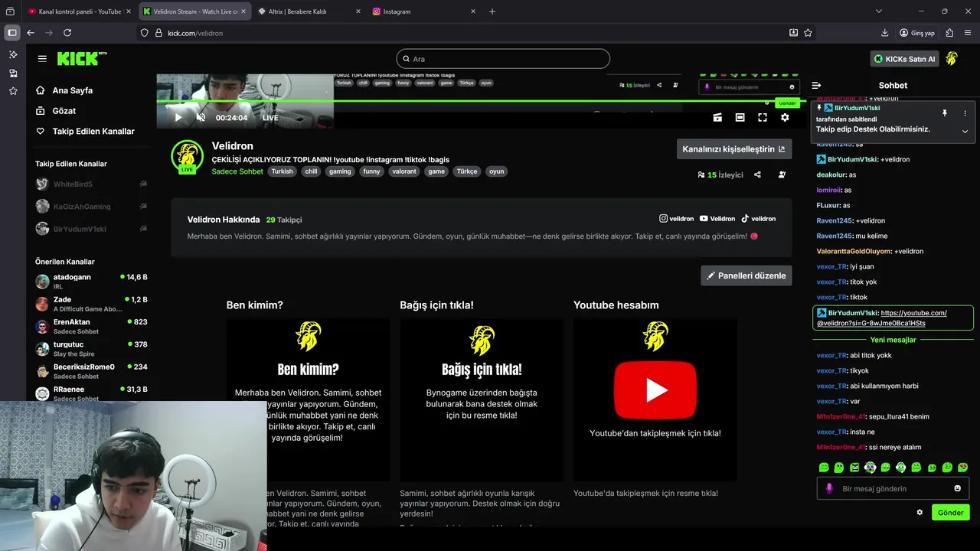Viewport: 980px width, 551px height.
Task: Open Zade recommended channel
Action: click(x=91, y=304)
